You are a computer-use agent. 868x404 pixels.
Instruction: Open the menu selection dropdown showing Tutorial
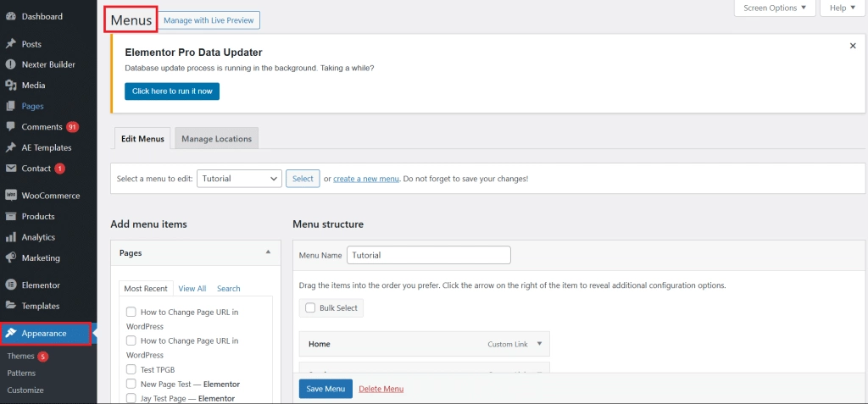point(239,179)
